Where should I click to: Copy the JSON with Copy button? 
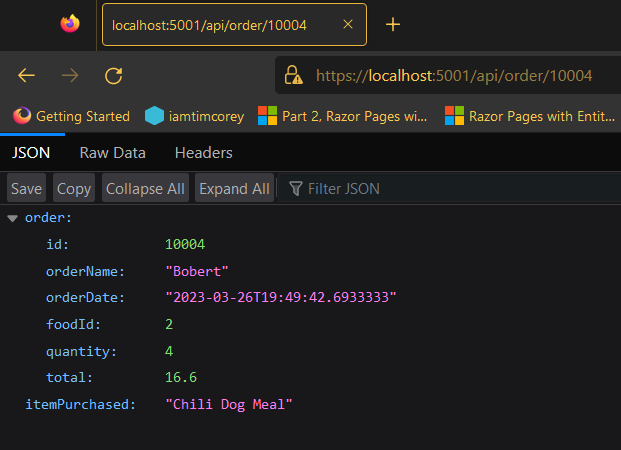(x=74, y=188)
